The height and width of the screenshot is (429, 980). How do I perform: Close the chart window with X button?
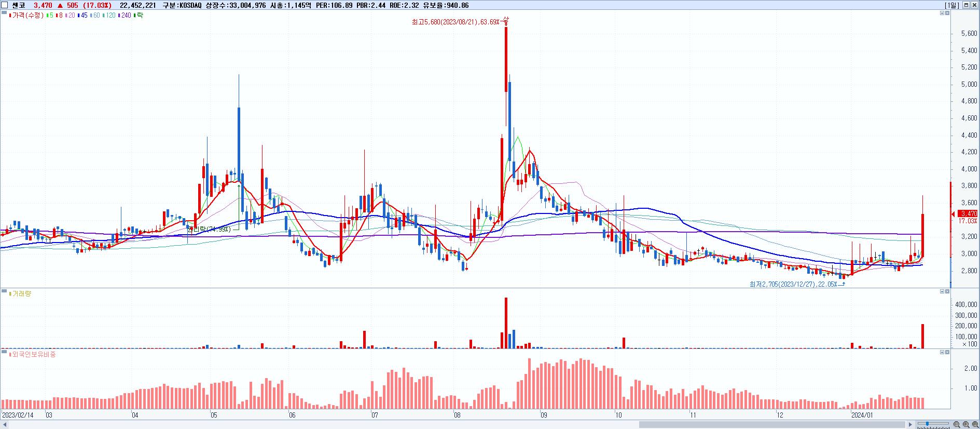pos(975,5)
